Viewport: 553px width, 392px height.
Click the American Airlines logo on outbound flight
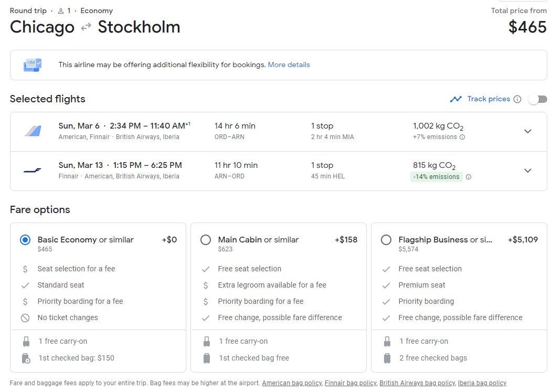33,131
